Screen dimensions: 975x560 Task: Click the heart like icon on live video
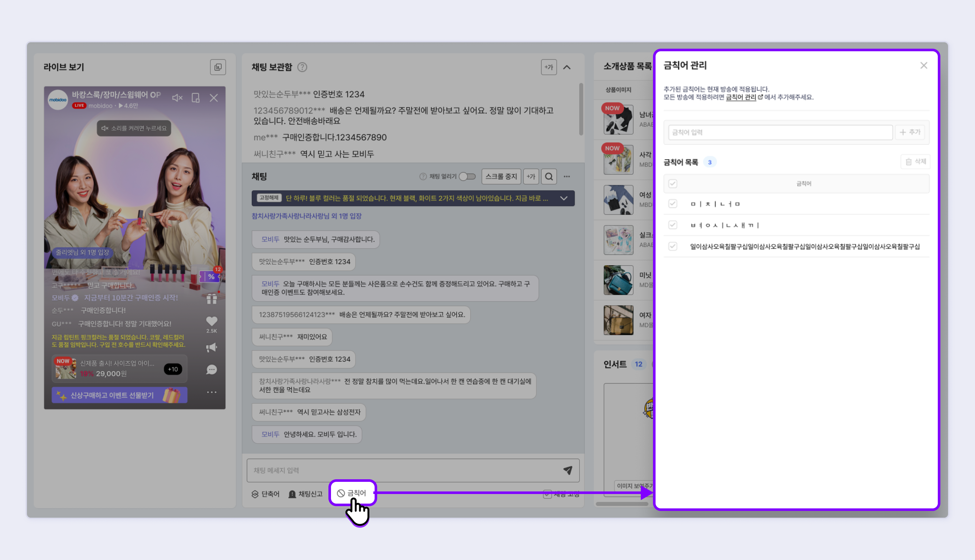pos(211,321)
